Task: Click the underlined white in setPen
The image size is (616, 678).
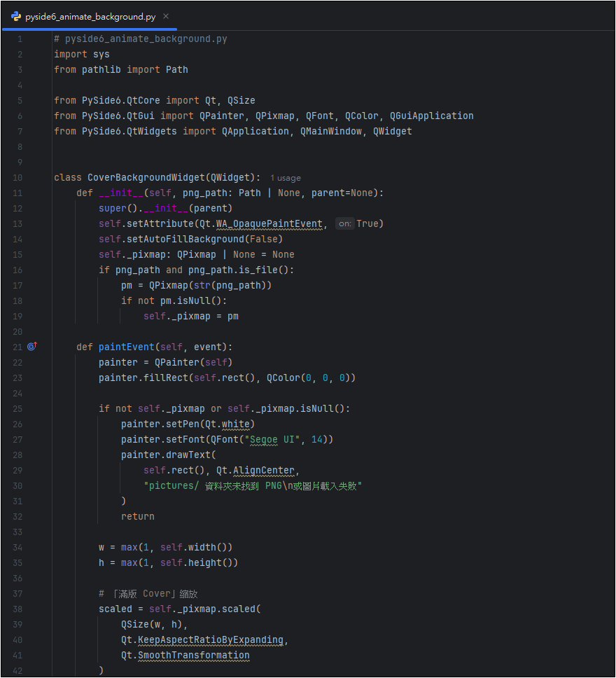Action: (238, 424)
